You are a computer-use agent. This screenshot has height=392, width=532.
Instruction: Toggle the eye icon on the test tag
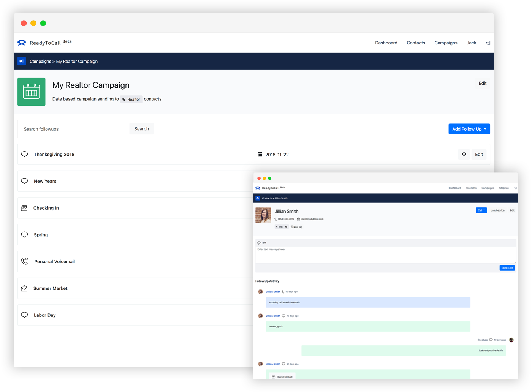coord(286,227)
